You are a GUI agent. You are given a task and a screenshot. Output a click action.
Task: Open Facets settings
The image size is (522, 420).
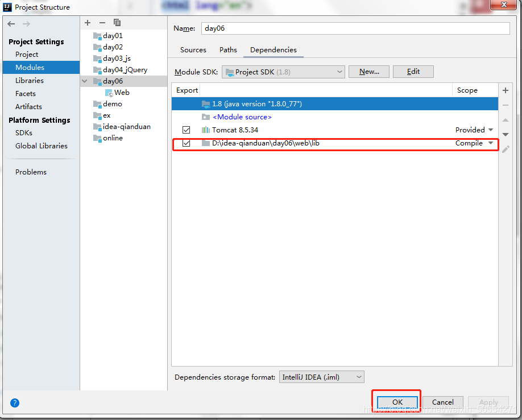coord(25,94)
